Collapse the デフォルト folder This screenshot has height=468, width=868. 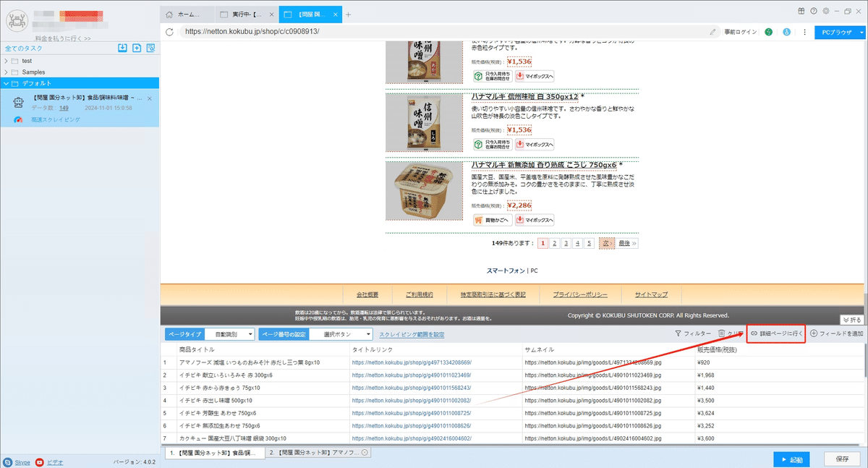[x=6, y=83]
